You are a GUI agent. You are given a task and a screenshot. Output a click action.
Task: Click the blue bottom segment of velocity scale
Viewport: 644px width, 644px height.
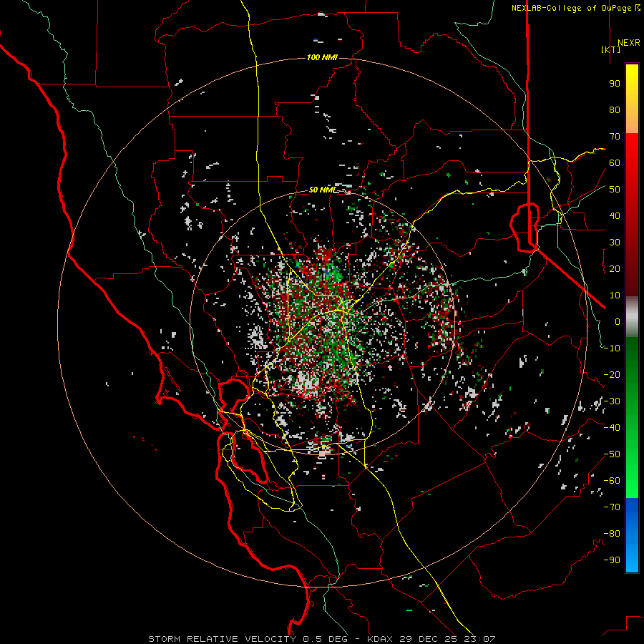[x=632, y=535]
